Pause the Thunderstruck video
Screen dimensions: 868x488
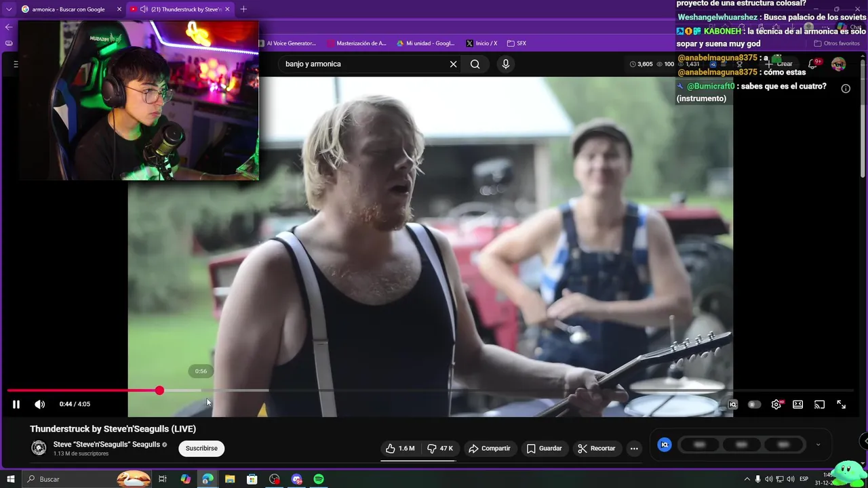(x=16, y=405)
